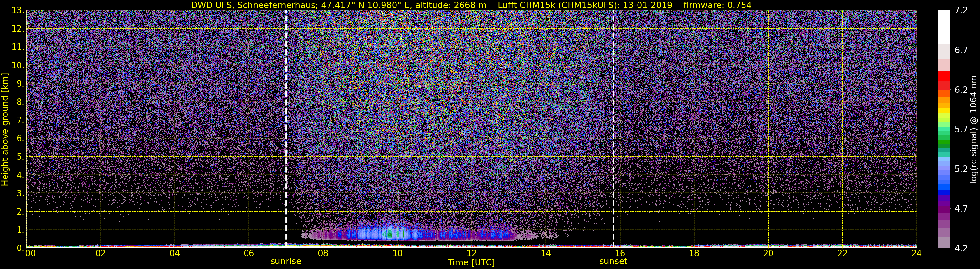This screenshot has height=269, width=980.
Task: Select the red band on the colorbar
Action: pyautogui.click(x=944, y=76)
